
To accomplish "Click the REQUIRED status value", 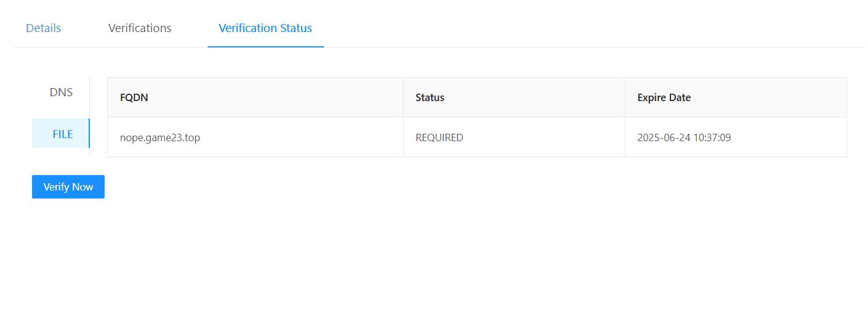I will tap(439, 137).
